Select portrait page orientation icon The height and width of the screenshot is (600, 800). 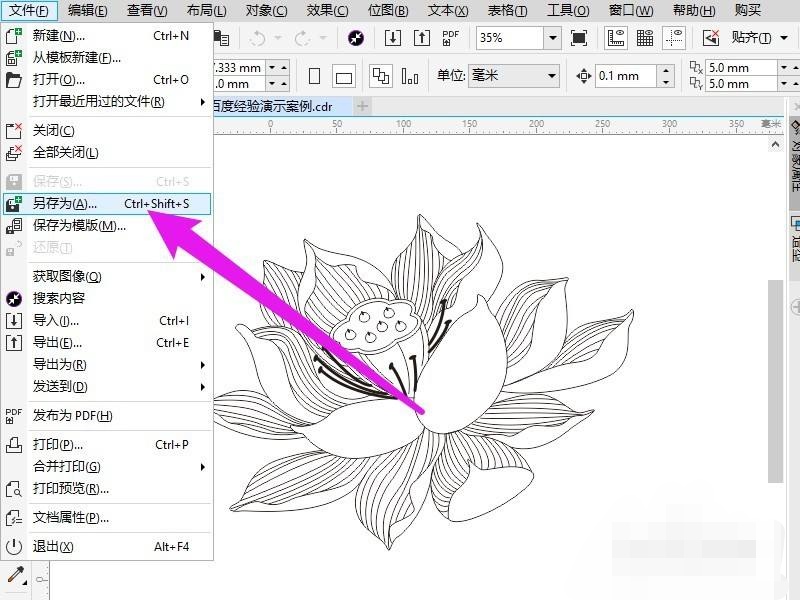pyautogui.click(x=315, y=77)
